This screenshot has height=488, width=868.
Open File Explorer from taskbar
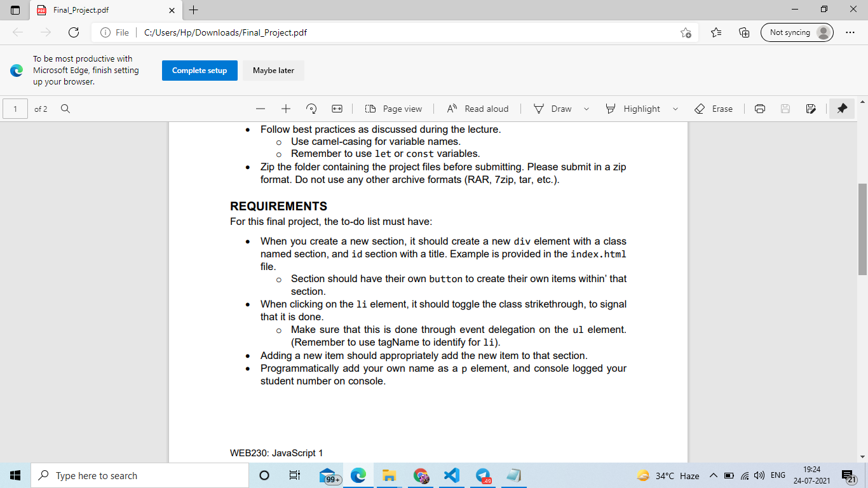(389, 475)
